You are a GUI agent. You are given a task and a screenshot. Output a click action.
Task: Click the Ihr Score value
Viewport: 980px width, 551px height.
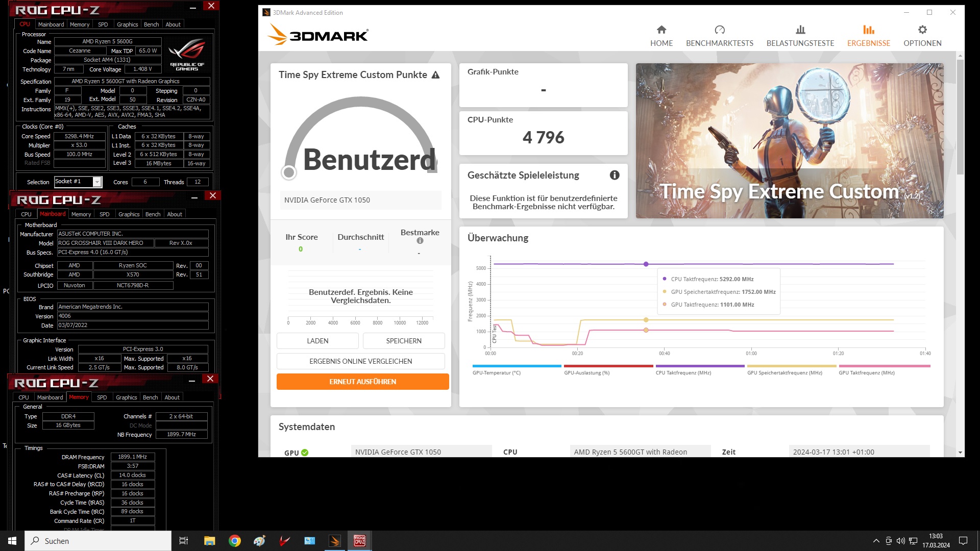click(301, 249)
